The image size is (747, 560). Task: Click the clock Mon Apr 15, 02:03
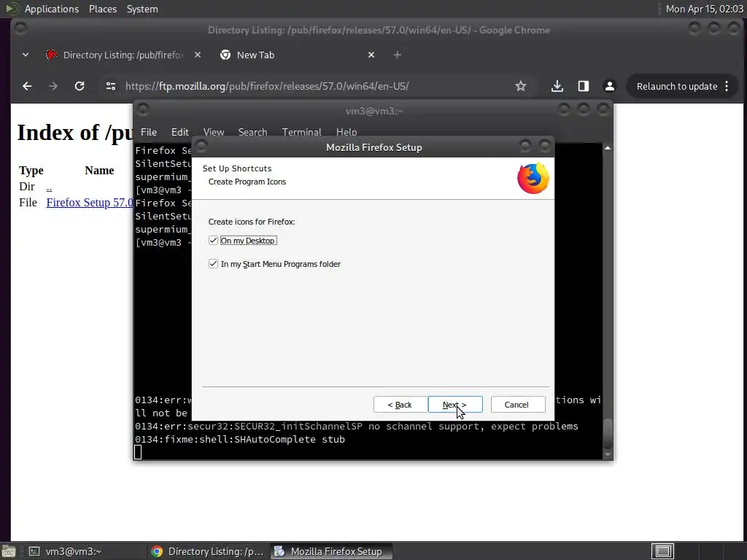704,9
